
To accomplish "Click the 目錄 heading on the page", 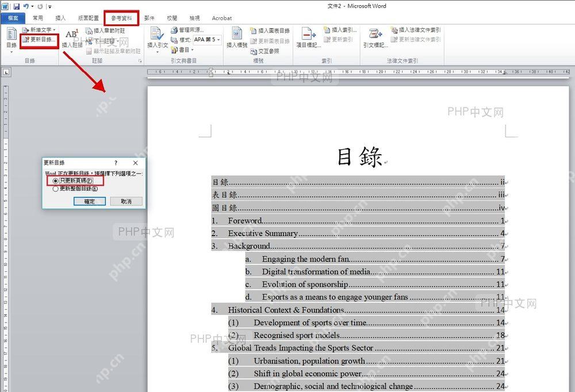I will (360, 157).
